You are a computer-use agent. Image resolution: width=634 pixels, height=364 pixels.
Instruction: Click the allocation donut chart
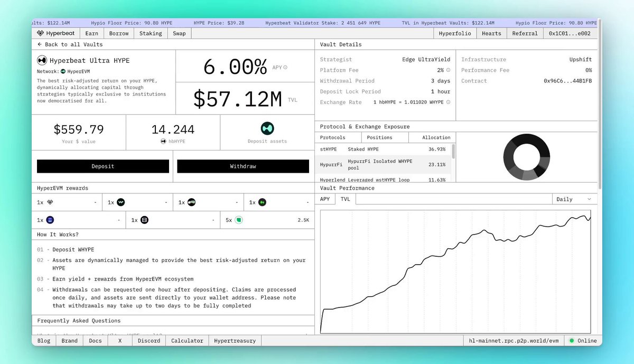click(527, 157)
